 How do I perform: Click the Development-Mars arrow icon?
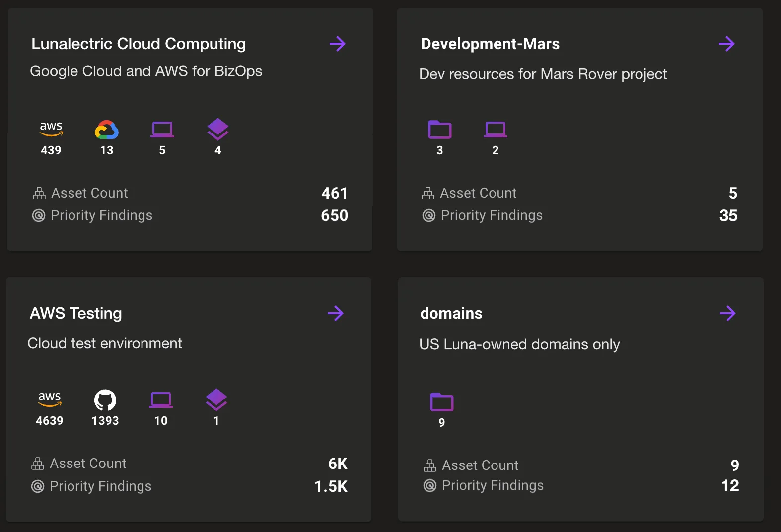click(x=726, y=44)
